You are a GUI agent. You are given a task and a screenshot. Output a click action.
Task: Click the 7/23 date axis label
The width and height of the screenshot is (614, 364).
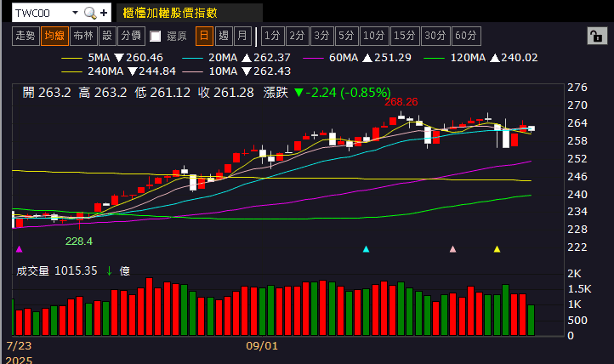(x=19, y=346)
